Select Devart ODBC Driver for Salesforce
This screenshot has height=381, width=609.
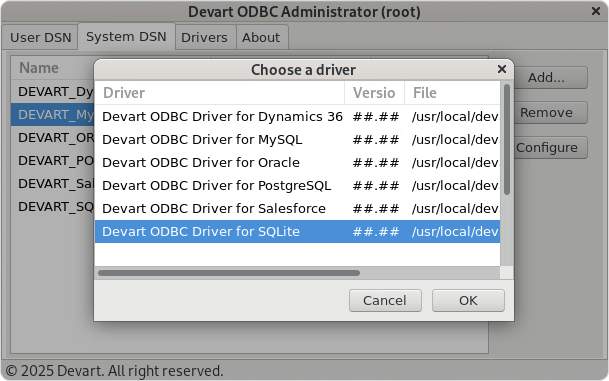point(298,209)
